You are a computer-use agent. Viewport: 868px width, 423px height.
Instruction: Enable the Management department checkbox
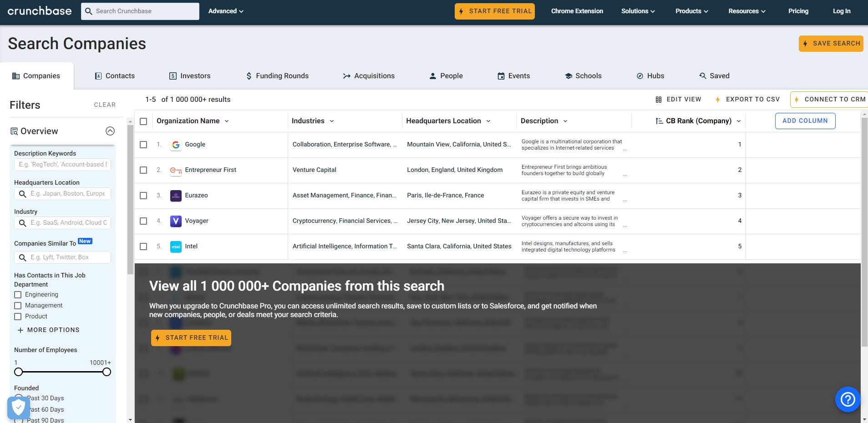click(18, 306)
